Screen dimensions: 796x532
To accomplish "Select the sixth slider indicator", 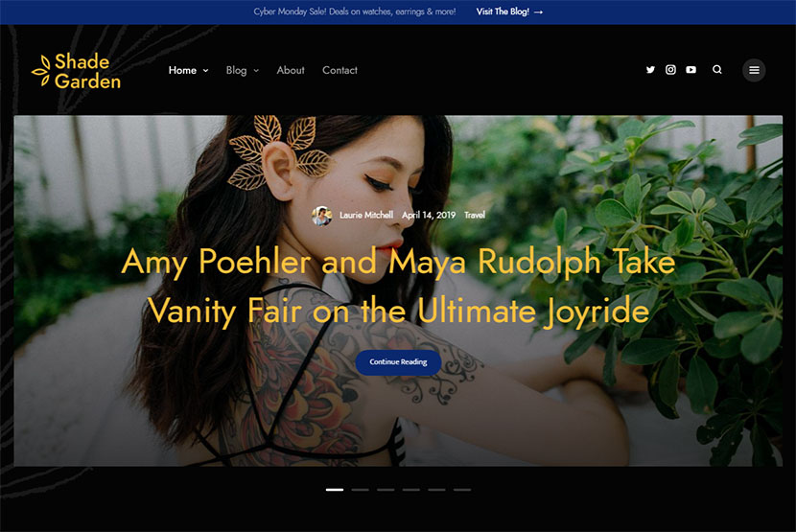I will [462, 490].
